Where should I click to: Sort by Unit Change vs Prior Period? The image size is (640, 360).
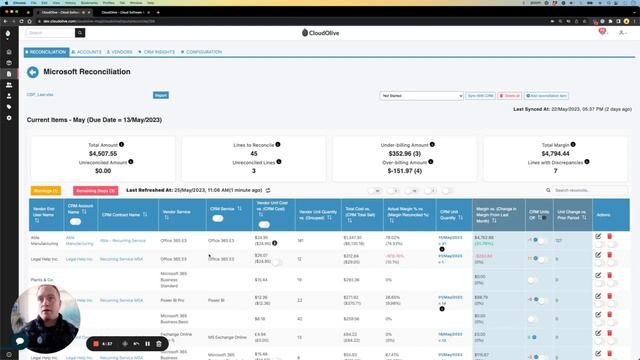(584, 218)
